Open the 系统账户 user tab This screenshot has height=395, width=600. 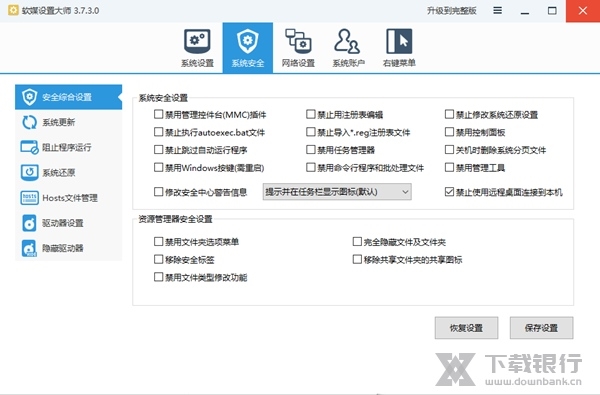[347, 41]
